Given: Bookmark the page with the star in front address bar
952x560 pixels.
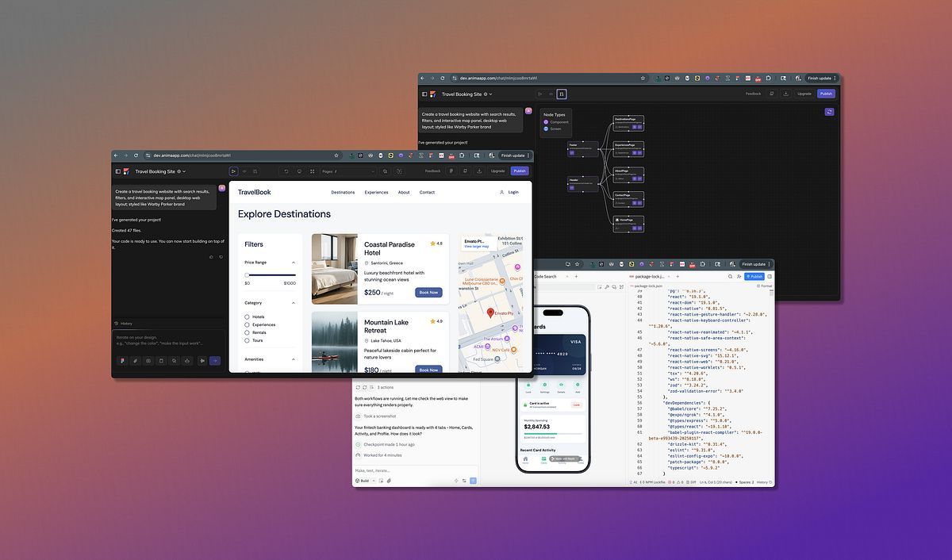Looking at the screenshot, I should coord(336,155).
